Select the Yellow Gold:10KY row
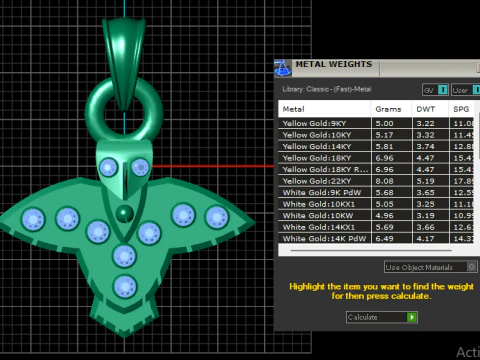 [x=376, y=135]
